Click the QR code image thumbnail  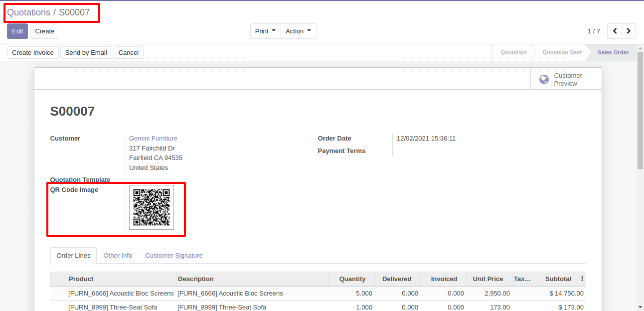tap(152, 207)
